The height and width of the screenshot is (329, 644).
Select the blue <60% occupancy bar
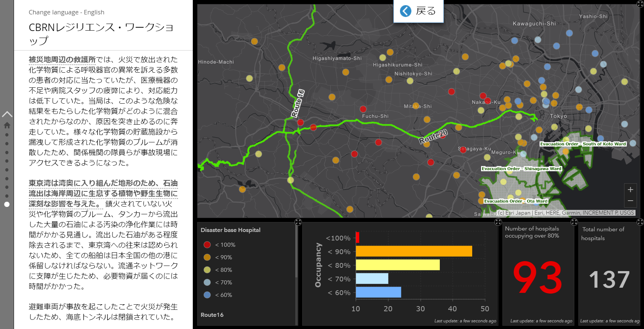pos(379,292)
